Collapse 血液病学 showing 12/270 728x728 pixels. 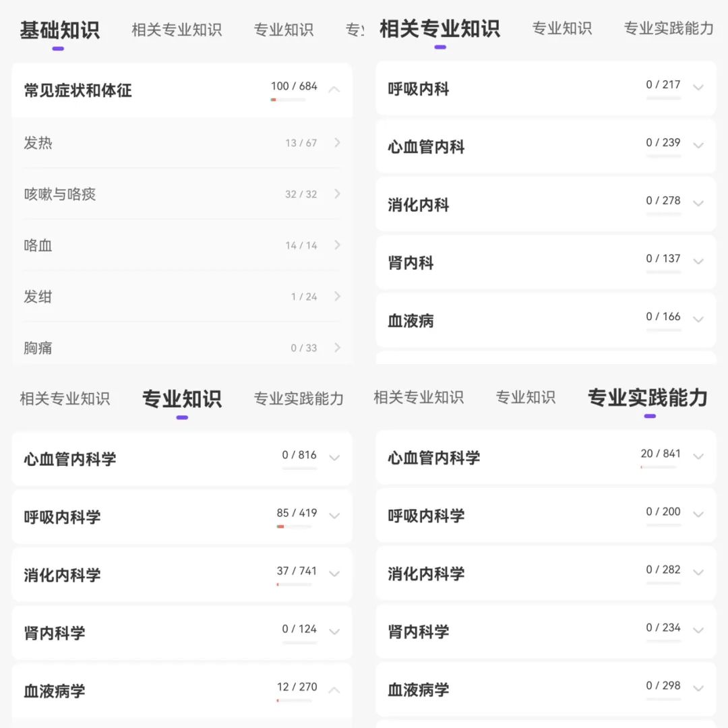(334, 690)
